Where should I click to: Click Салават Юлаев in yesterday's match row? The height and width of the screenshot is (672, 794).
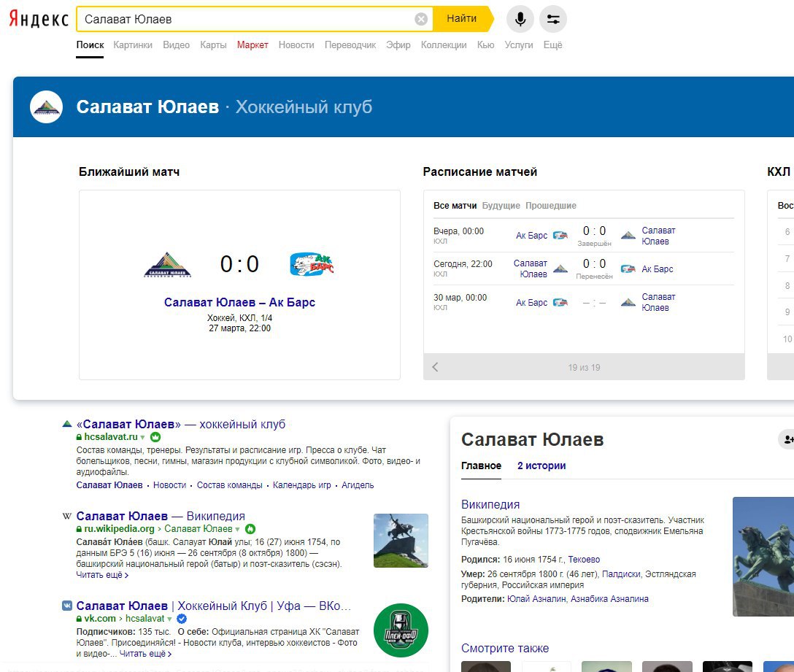(x=658, y=236)
